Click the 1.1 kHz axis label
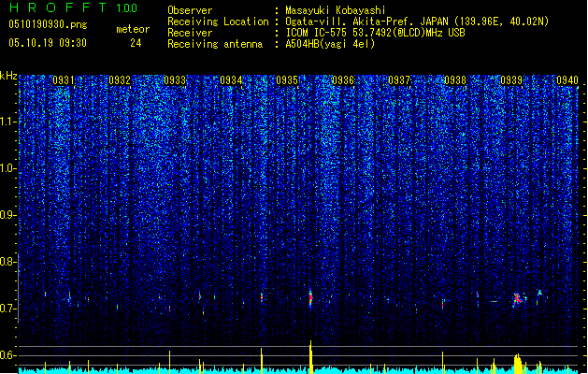The image size is (588, 374). tap(7, 122)
